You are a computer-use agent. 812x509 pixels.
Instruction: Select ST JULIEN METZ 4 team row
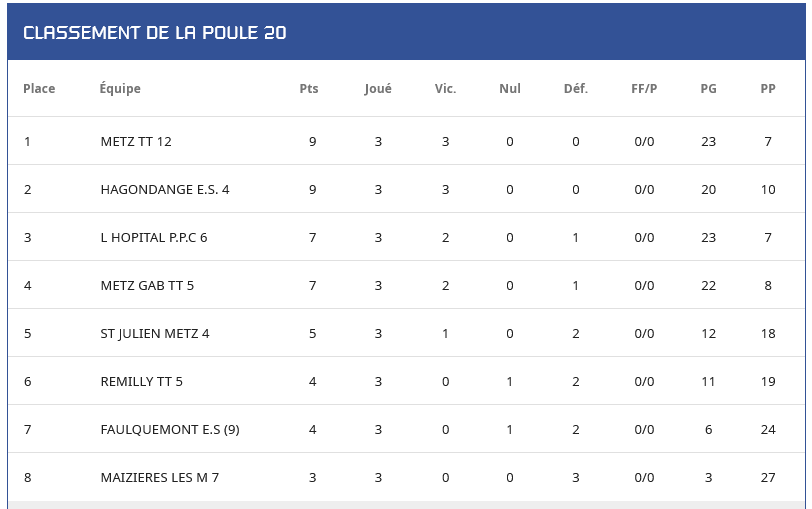pos(155,334)
